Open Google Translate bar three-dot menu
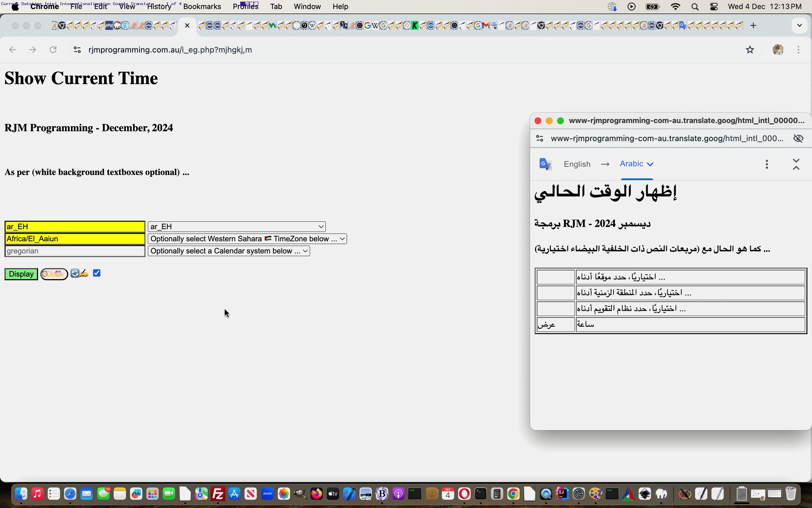The width and height of the screenshot is (812, 508). click(x=767, y=164)
